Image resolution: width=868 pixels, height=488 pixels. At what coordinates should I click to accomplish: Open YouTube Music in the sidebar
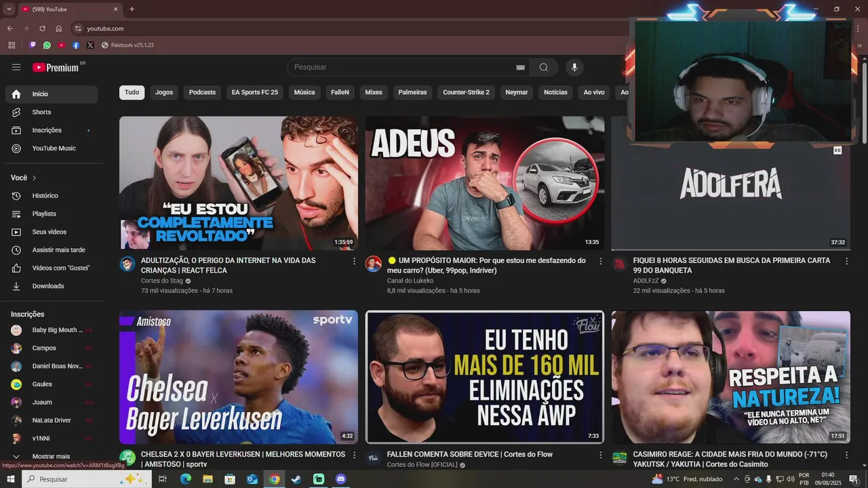pos(52,148)
